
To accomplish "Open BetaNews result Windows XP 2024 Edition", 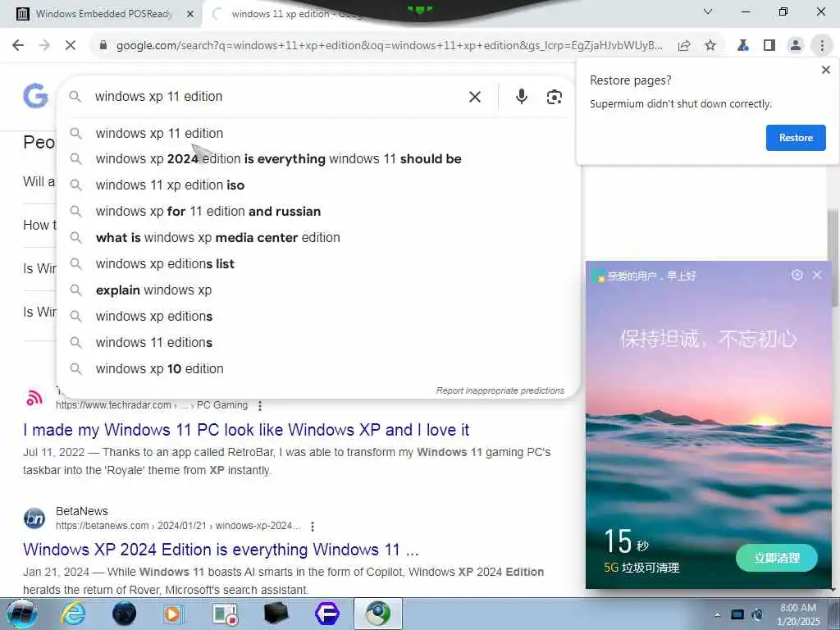I will (x=221, y=550).
